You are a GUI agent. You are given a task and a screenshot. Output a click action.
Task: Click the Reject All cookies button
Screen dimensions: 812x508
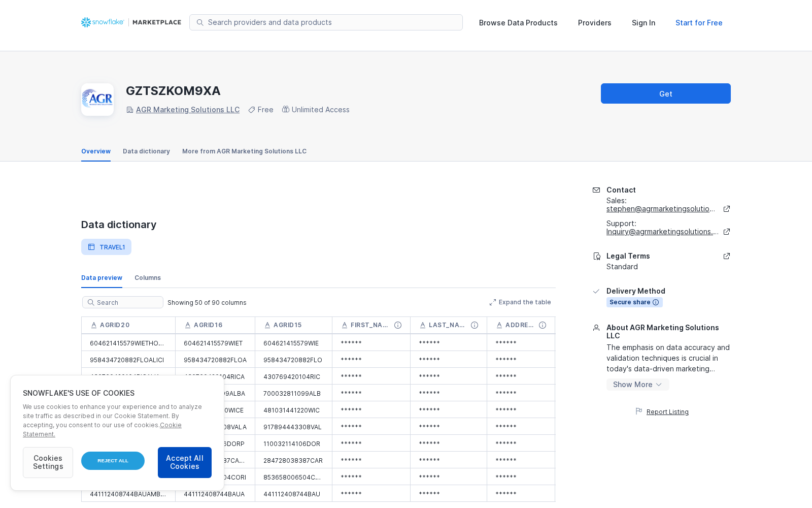(113, 461)
